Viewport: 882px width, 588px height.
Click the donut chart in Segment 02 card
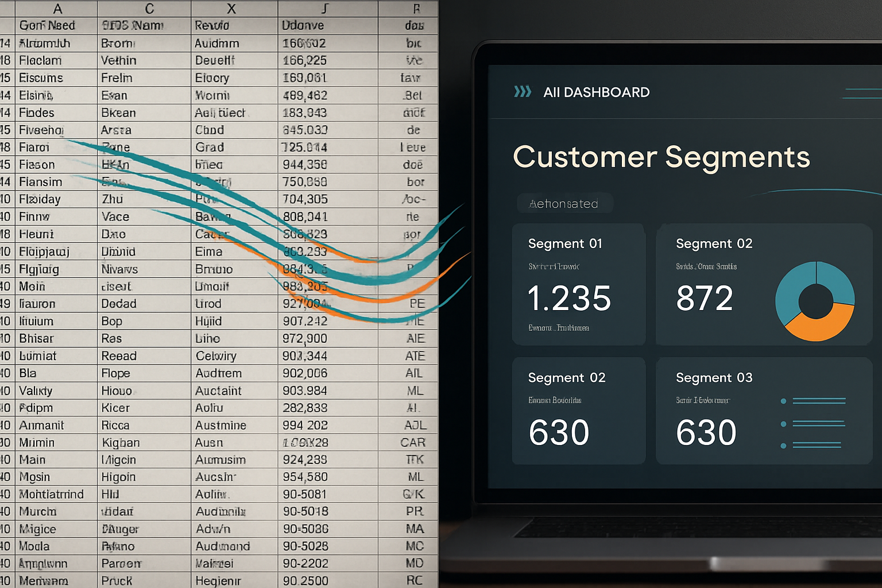815,301
